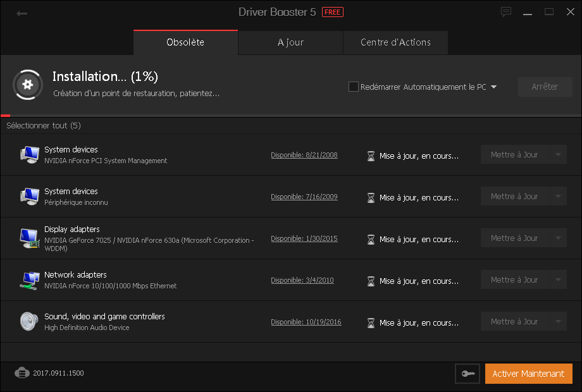Viewport: 582px width, 392px height.
Task: Click the FREE edition badge
Action: tap(333, 12)
